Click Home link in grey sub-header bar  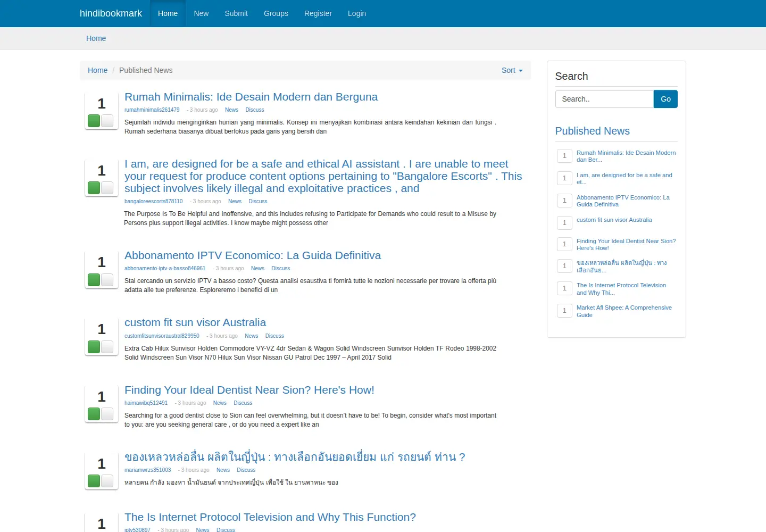coord(96,38)
